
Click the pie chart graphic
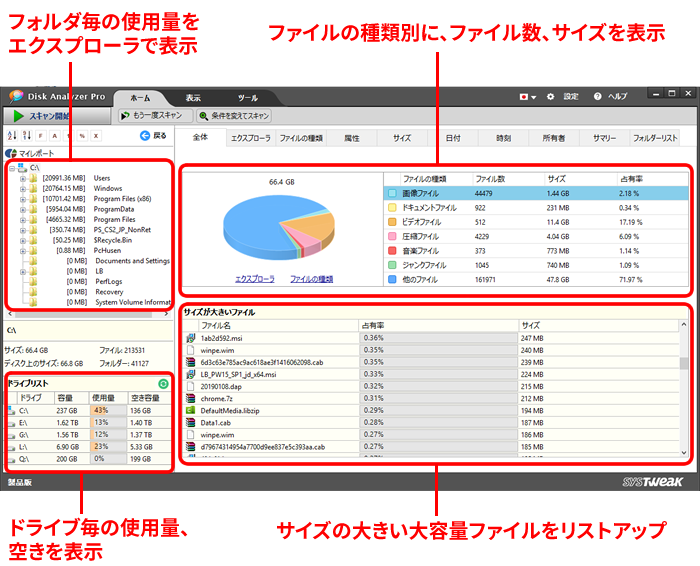pyautogui.click(x=279, y=227)
